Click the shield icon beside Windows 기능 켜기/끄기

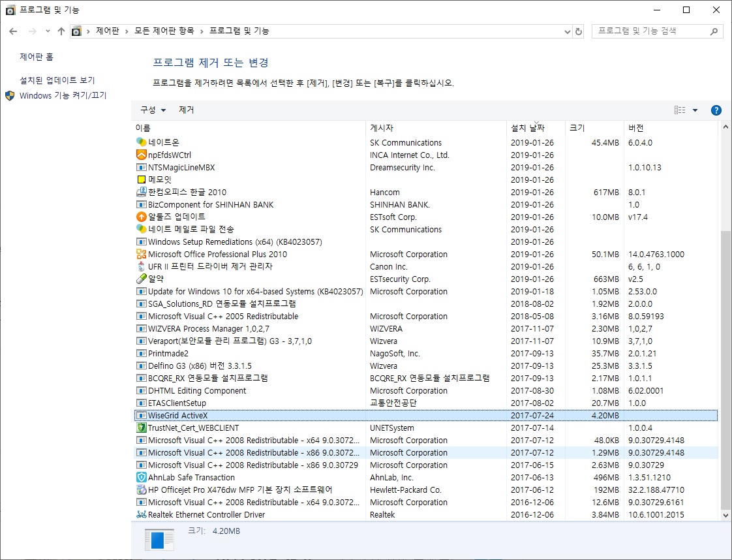tap(10, 96)
